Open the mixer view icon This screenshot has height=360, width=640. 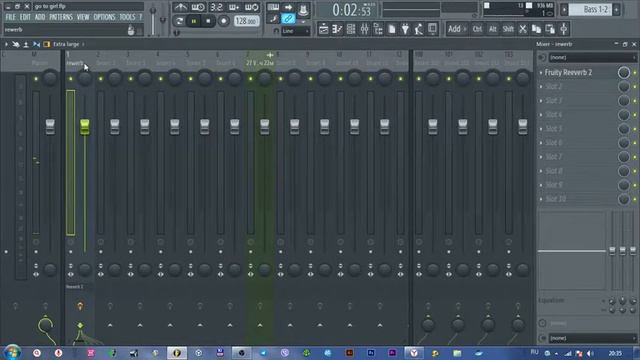(364, 29)
